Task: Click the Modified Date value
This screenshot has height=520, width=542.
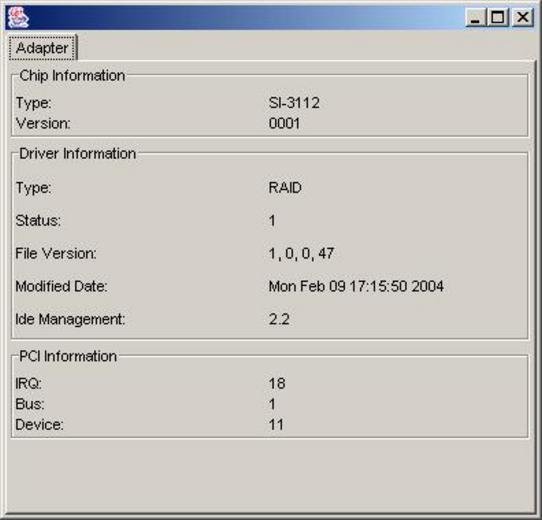Action: pos(356,286)
